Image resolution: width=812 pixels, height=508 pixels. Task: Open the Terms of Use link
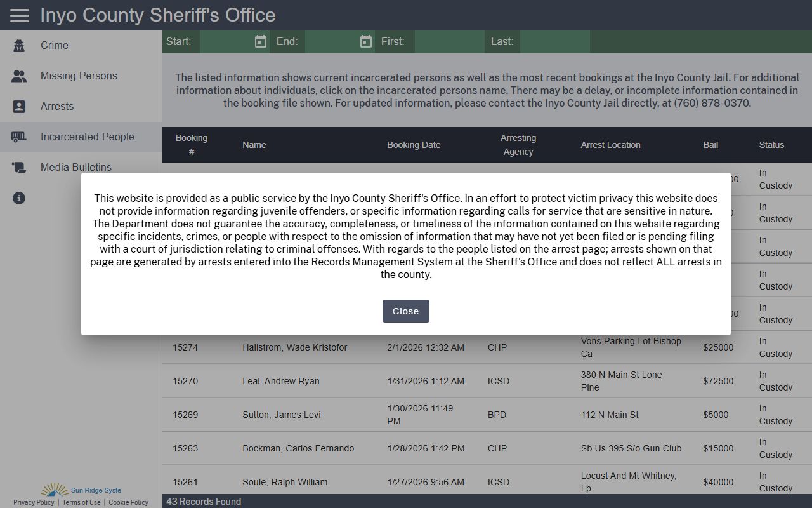(x=81, y=502)
